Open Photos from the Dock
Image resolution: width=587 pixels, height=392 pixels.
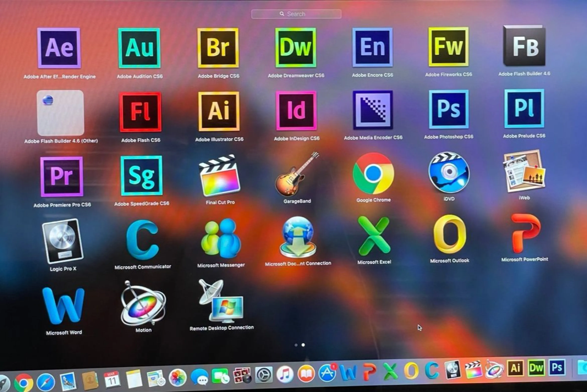178,378
